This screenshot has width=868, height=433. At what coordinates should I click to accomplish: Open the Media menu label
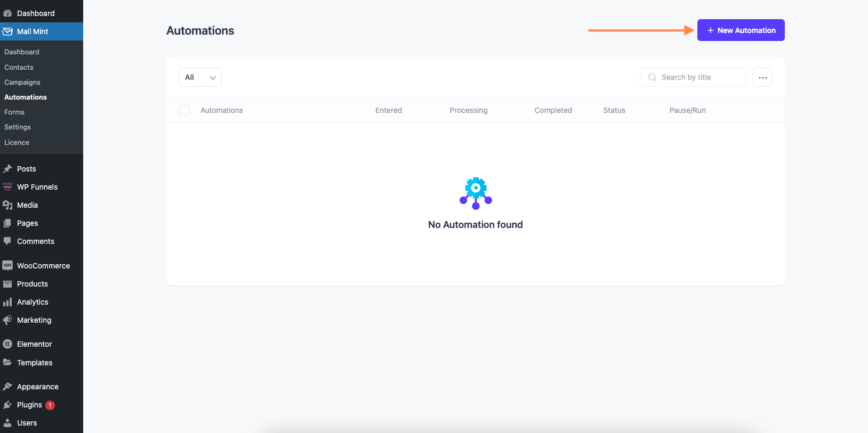pyautogui.click(x=27, y=205)
